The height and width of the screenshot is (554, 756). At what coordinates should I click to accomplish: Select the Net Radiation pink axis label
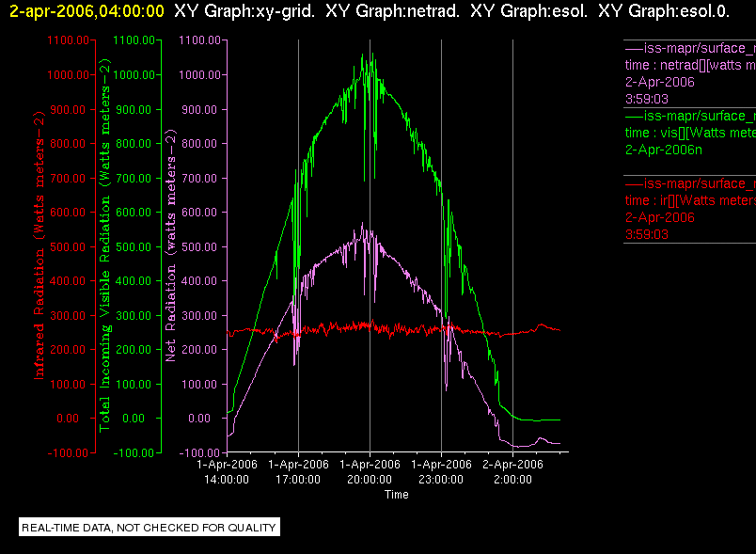point(171,245)
